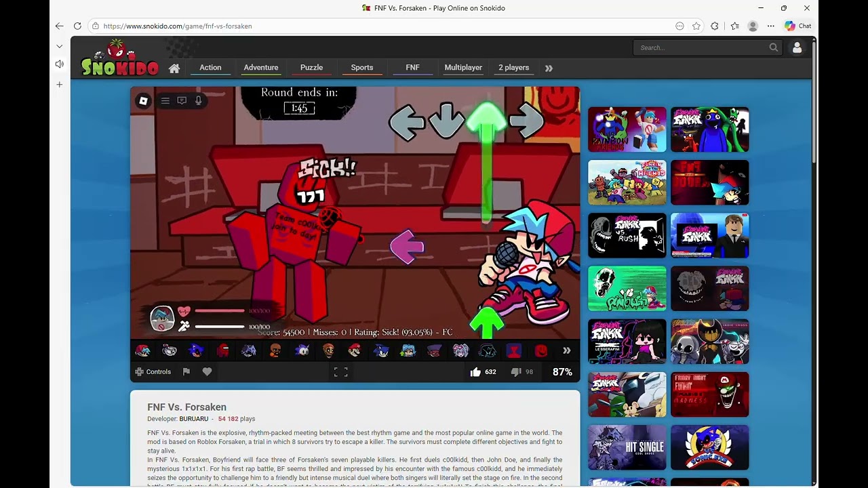Open the Puzzle category tab
This screenshot has height=488, width=868.
coord(311,68)
